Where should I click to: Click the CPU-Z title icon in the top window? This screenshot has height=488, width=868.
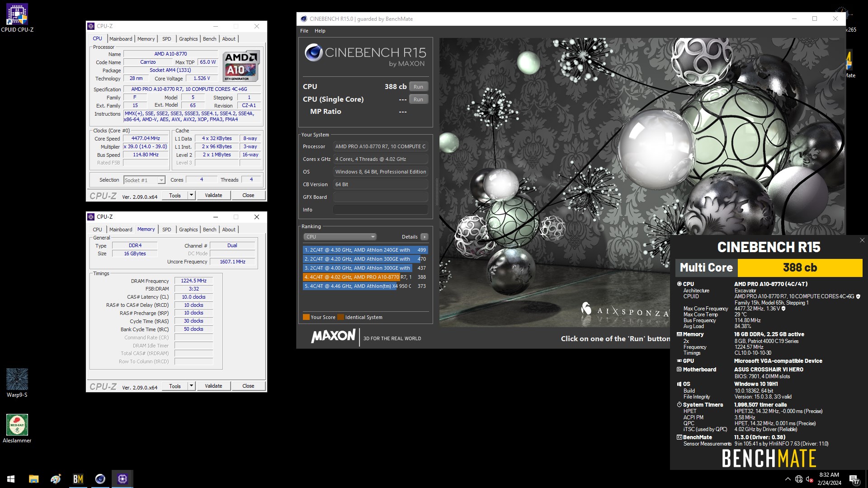click(x=91, y=26)
